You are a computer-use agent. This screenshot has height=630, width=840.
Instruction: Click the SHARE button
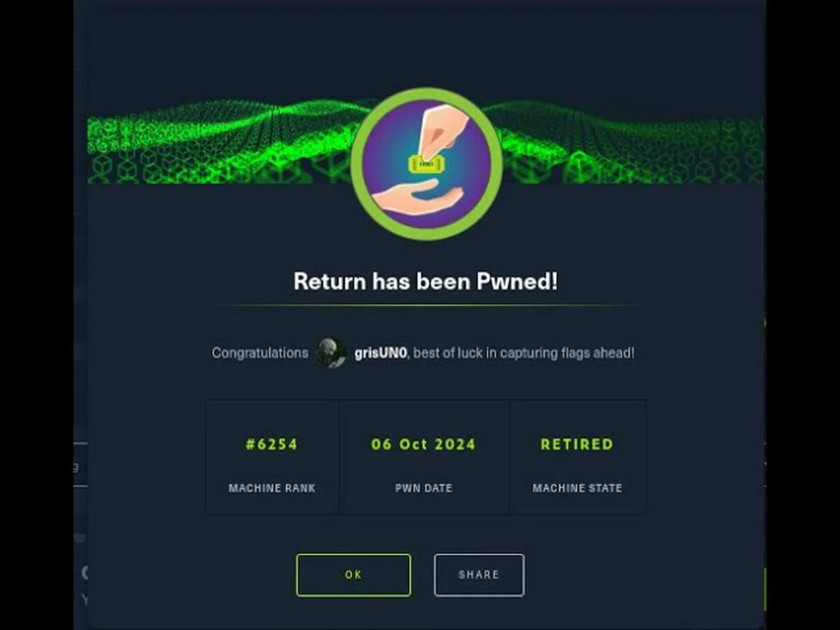click(x=479, y=575)
